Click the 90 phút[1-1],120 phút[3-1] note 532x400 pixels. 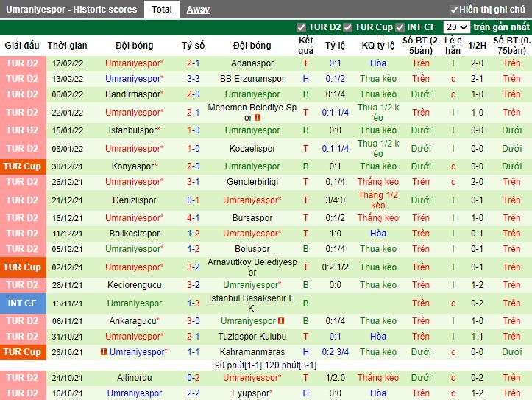point(266,365)
